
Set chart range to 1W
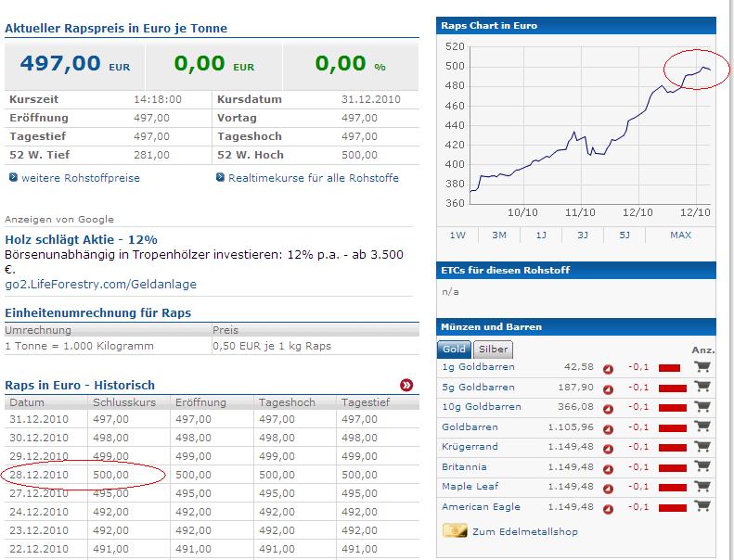point(457,235)
